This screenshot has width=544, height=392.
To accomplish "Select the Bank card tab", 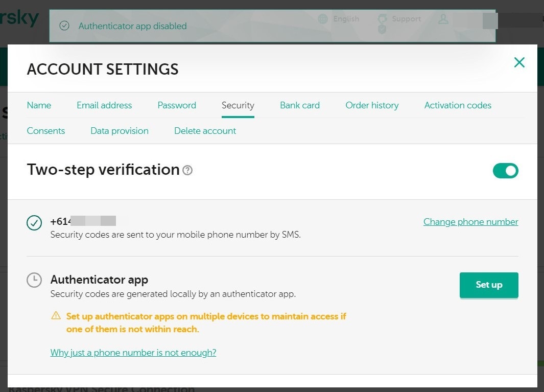I will coord(300,105).
